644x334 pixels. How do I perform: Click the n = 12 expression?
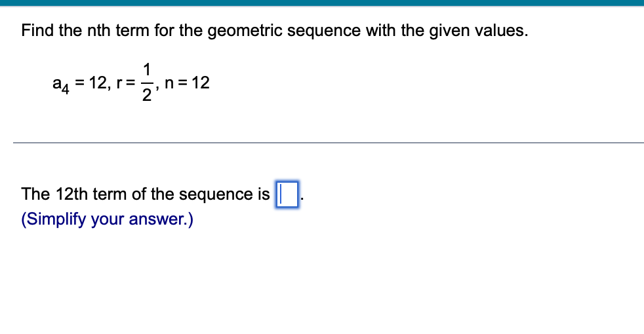coord(187,83)
